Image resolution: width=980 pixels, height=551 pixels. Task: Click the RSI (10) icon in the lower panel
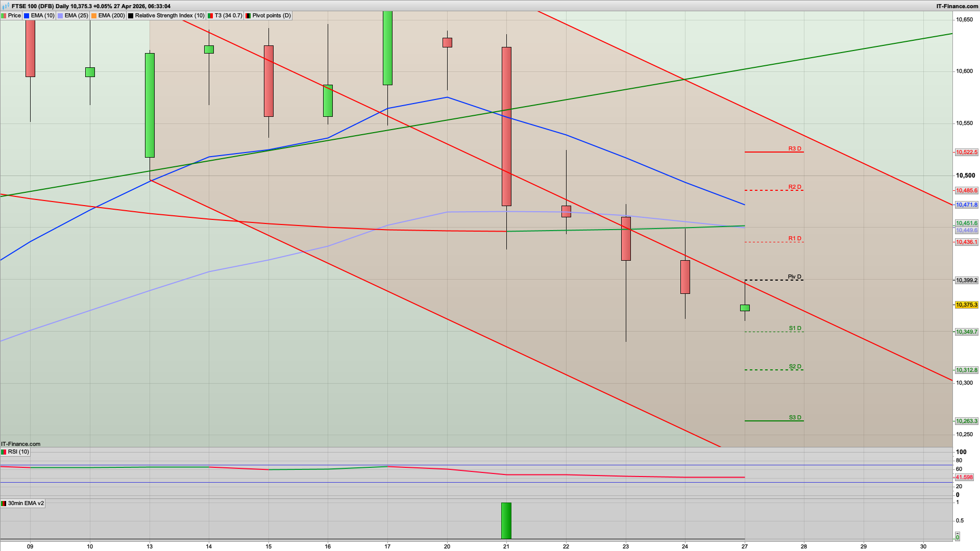pos(4,452)
